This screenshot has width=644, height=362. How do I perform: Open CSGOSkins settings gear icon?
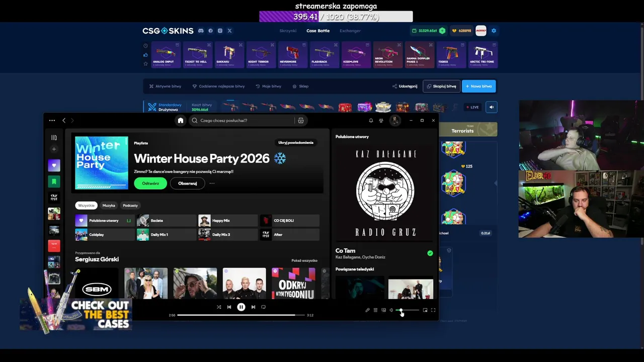click(494, 31)
